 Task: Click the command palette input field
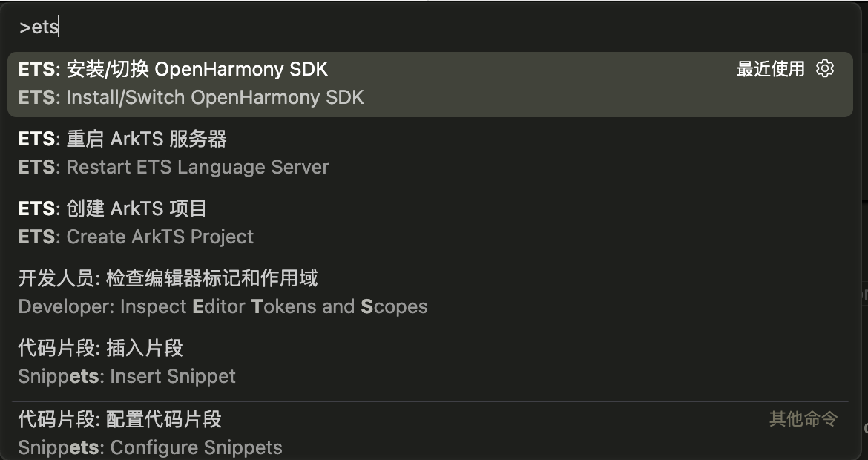[x=430, y=27]
